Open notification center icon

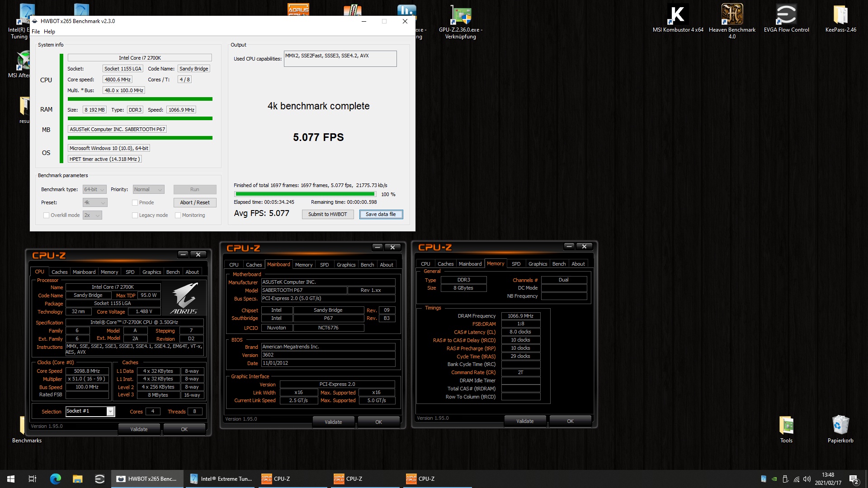coord(854,479)
